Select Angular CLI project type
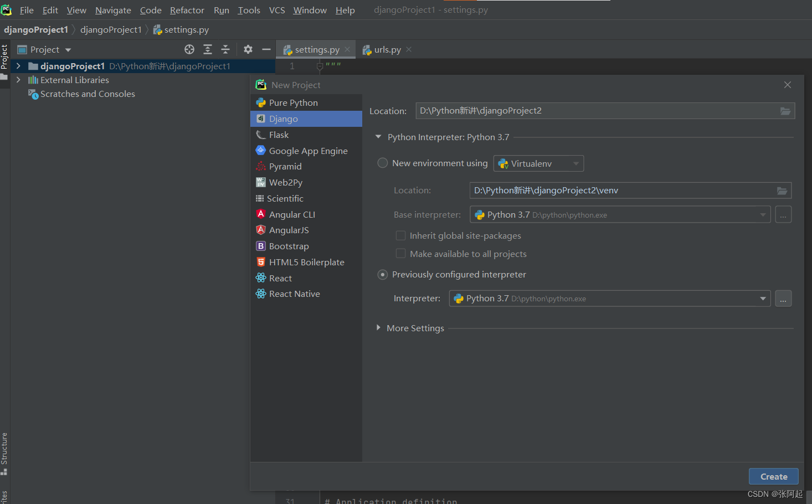This screenshot has width=812, height=504. pos(306,214)
